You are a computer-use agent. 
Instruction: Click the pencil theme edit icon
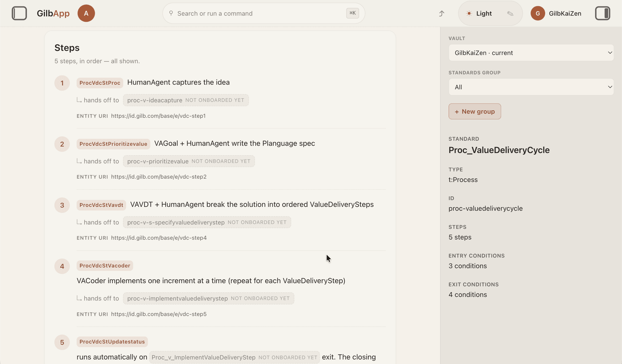510,13
